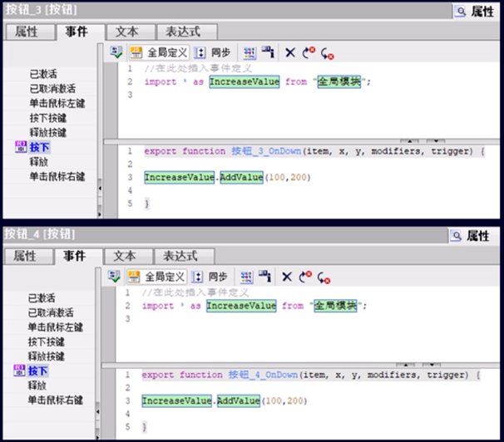Select 释放按键 event in 按钮_4 list
The width and height of the screenshot is (504, 442).
tap(47, 356)
